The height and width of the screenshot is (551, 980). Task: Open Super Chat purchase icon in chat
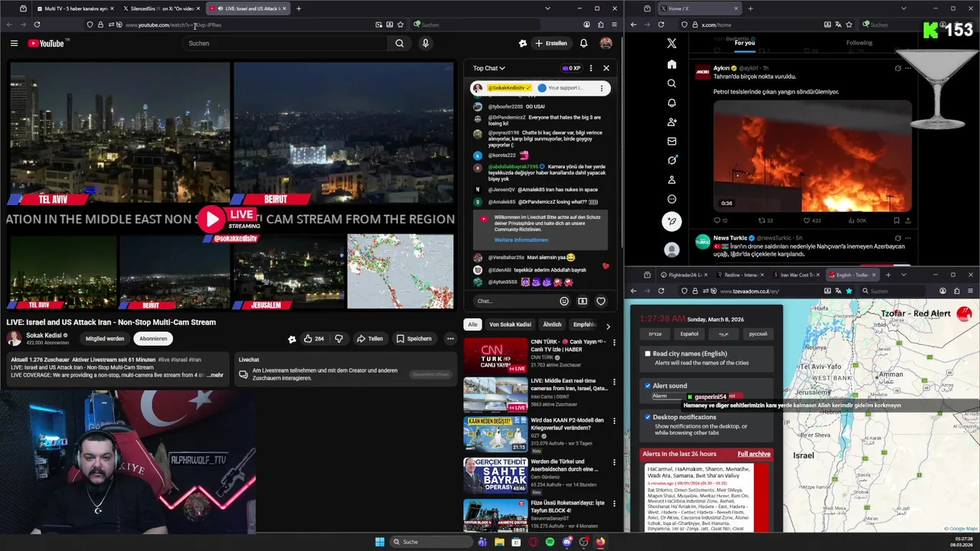(x=583, y=301)
